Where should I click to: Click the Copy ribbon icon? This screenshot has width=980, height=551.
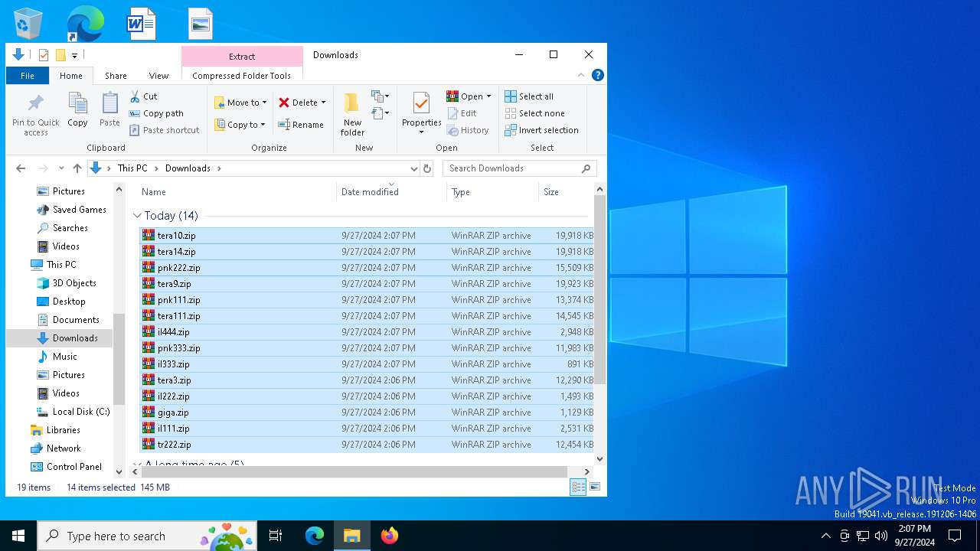point(77,109)
